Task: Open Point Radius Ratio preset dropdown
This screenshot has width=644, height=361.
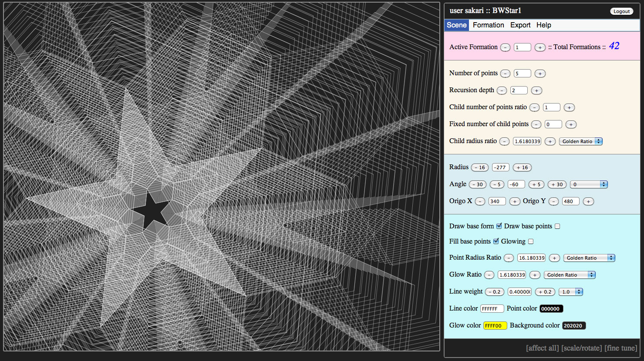Action: (589, 258)
